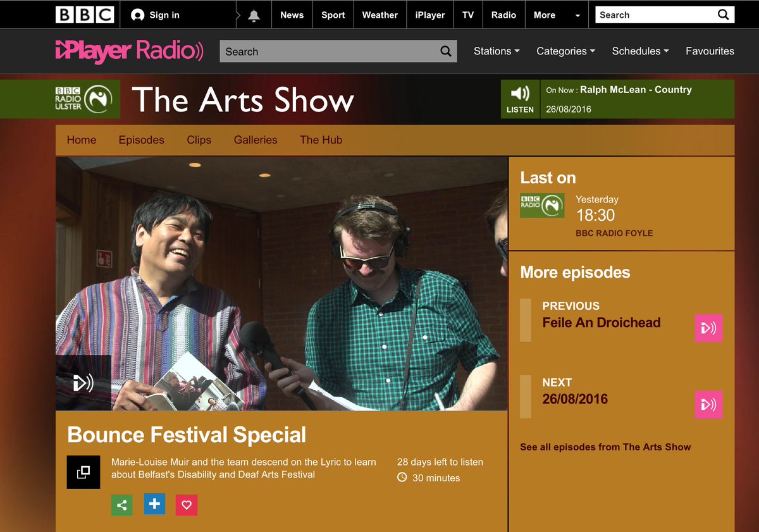Open TV in the top bar
The image size is (759, 532).
point(468,15)
